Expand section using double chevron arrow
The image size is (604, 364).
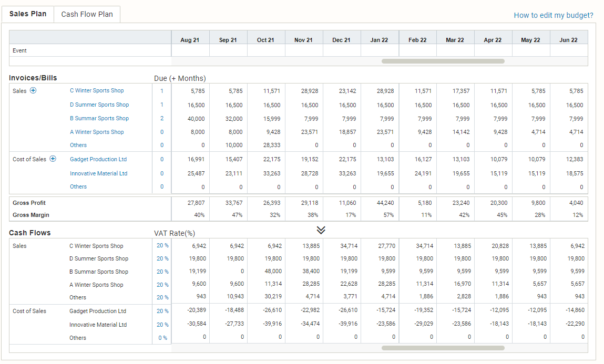pos(321,230)
